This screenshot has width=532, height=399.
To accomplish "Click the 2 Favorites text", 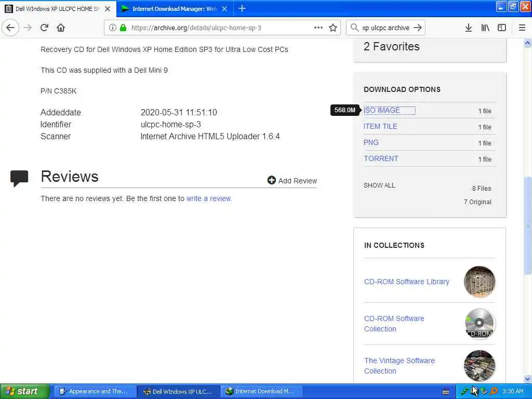I will click(x=392, y=46).
